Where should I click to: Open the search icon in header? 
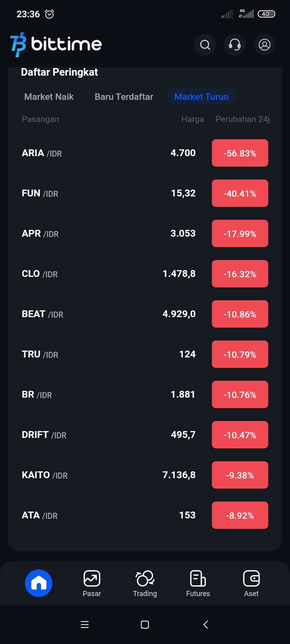(205, 45)
